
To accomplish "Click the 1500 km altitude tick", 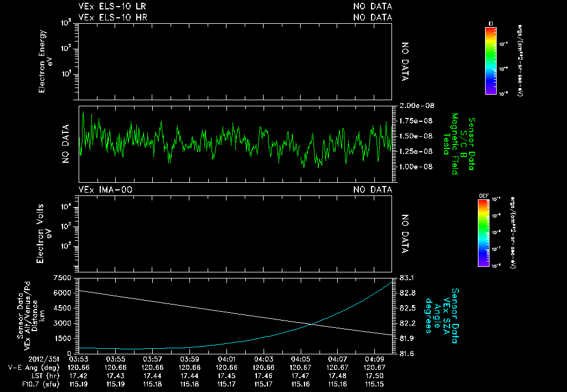I will [62, 338].
